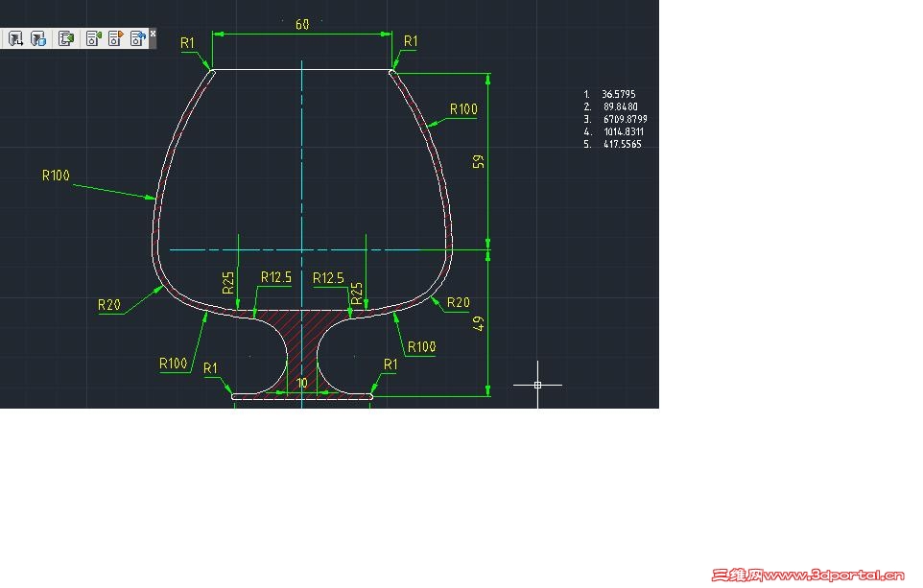Select the R20 label on left side
The height and width of the screenshot is (588, 923).
tap(109, 305)
